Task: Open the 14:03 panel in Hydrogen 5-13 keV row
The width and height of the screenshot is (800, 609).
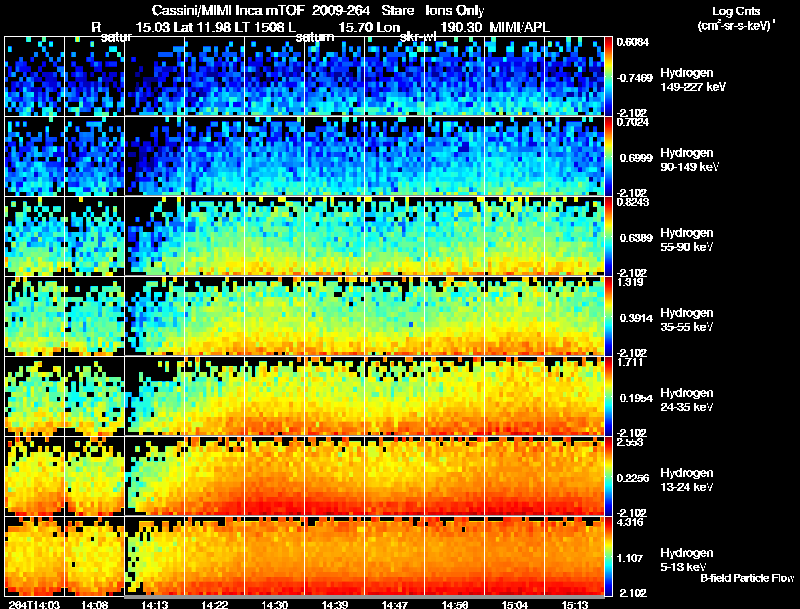Action: click(34, 556)
